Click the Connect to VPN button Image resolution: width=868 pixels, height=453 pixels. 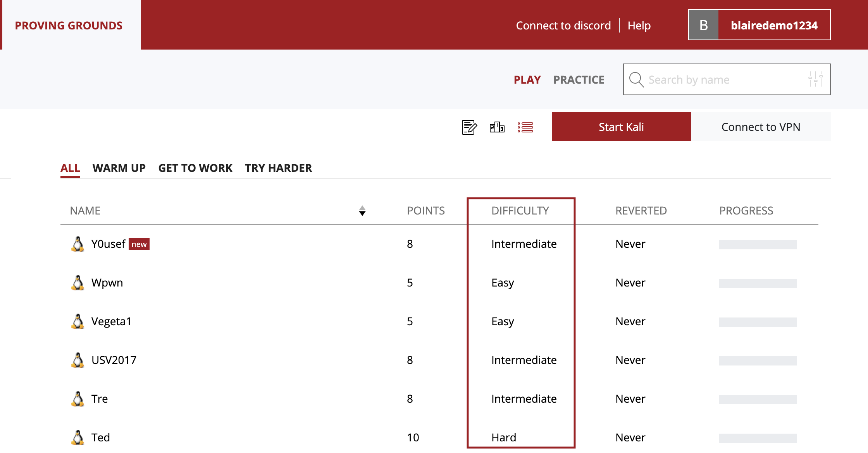(x=761, y=127)
